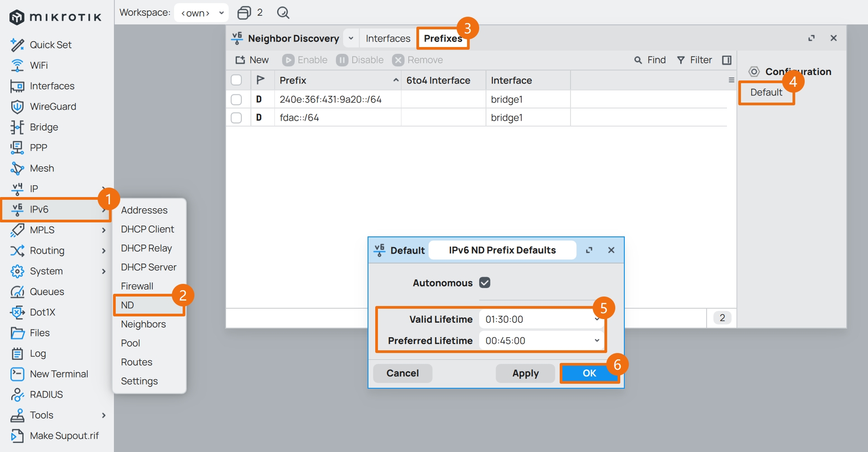Open Files folder icon

click(17, 333)
